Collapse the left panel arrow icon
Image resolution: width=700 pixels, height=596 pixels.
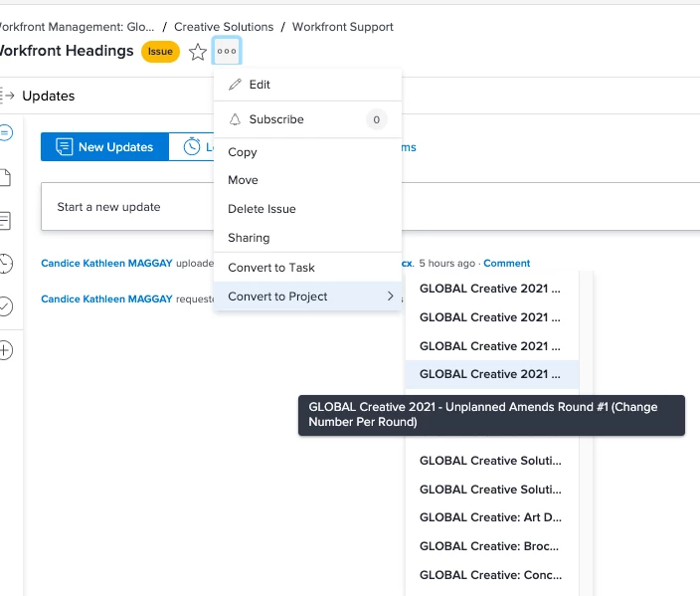coord(7,96)
